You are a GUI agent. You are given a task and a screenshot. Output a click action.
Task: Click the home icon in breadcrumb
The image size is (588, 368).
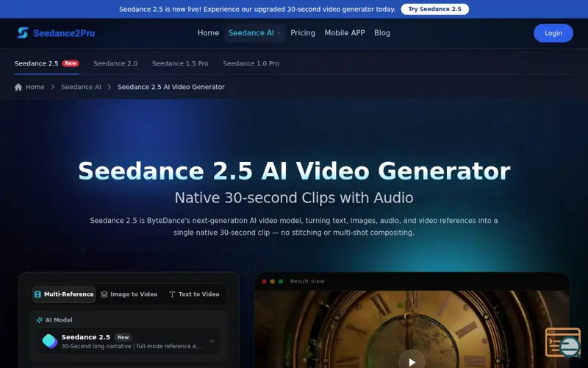pyautogui.click(x=18, y=87)
